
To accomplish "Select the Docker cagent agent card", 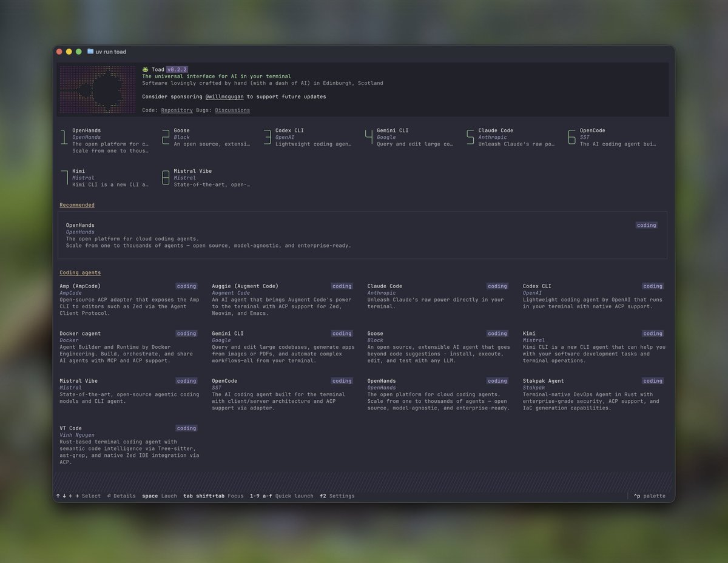I will pyautogui.click(x=129, y=347).
